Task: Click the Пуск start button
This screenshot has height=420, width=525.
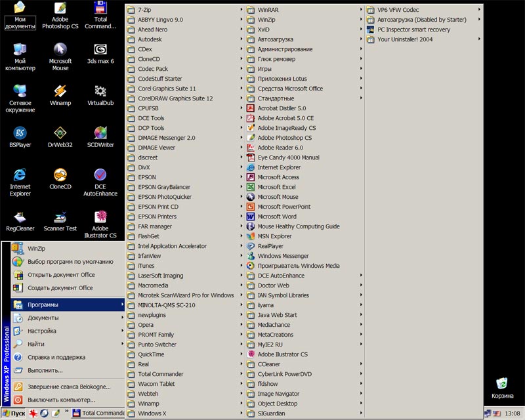Action: [13, 413]
